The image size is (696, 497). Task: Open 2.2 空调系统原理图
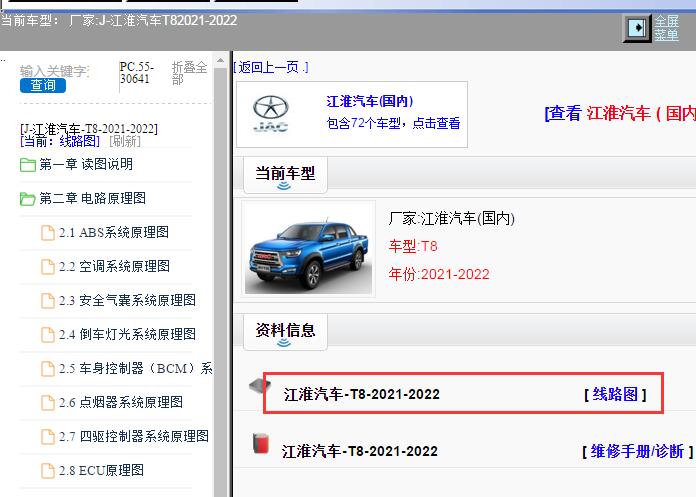click(115, 266)
